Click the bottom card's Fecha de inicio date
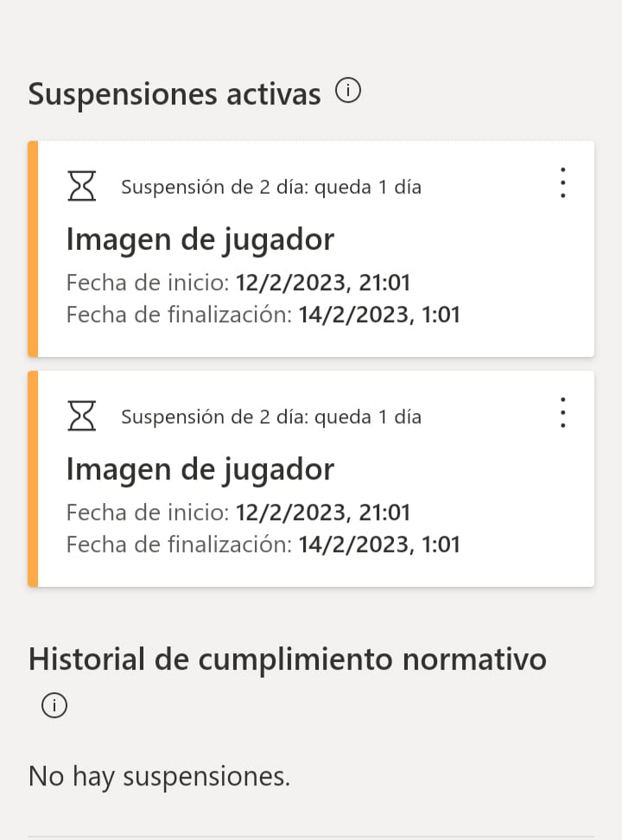The image size is (622, 840). pyautogui.click(x=322, y=512)
